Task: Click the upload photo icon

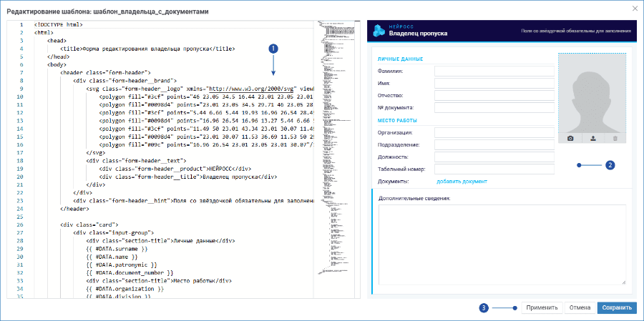Action: (x=592, y=138)
